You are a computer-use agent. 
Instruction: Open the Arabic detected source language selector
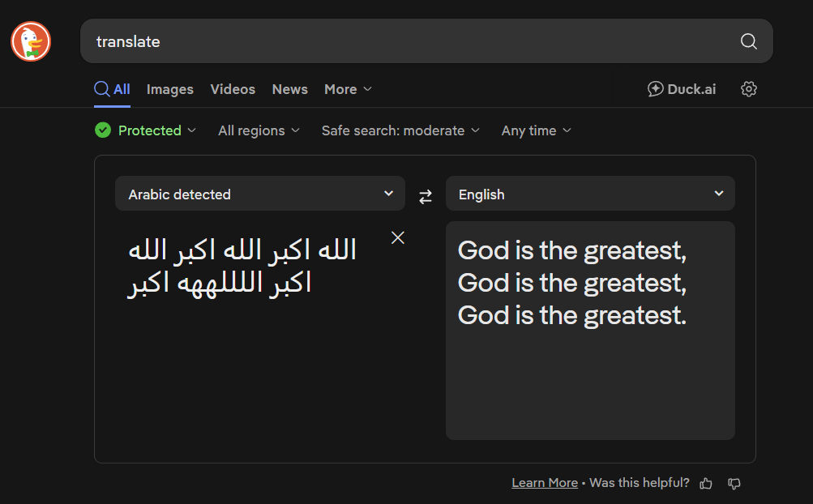pyautogui.click(x=259, y=194)
